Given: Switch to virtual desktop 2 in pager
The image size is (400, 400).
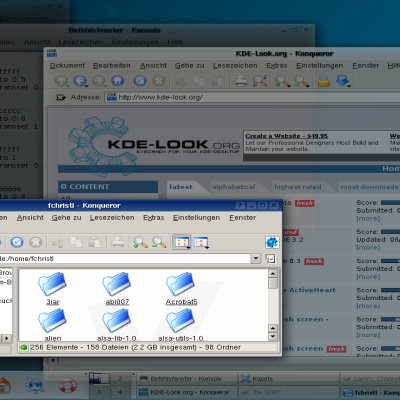Looking at the screenshot, I should (x=120, y=379).
